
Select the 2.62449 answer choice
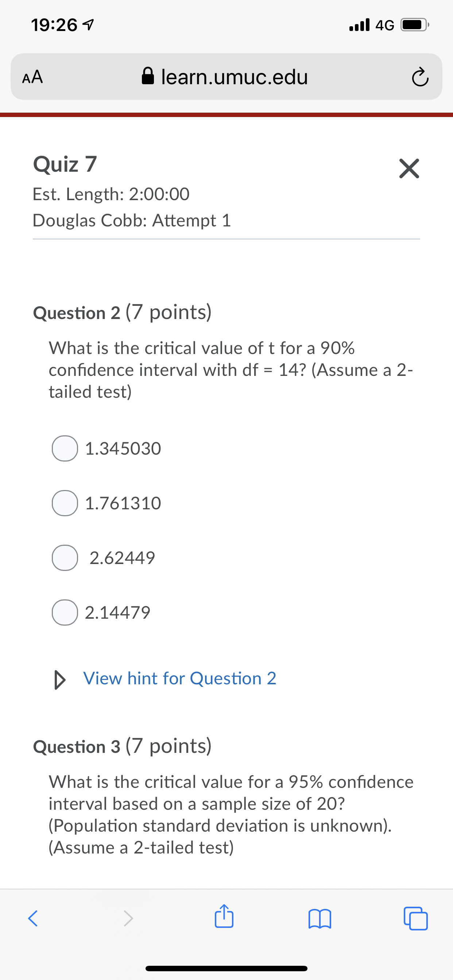pos(65,558)
